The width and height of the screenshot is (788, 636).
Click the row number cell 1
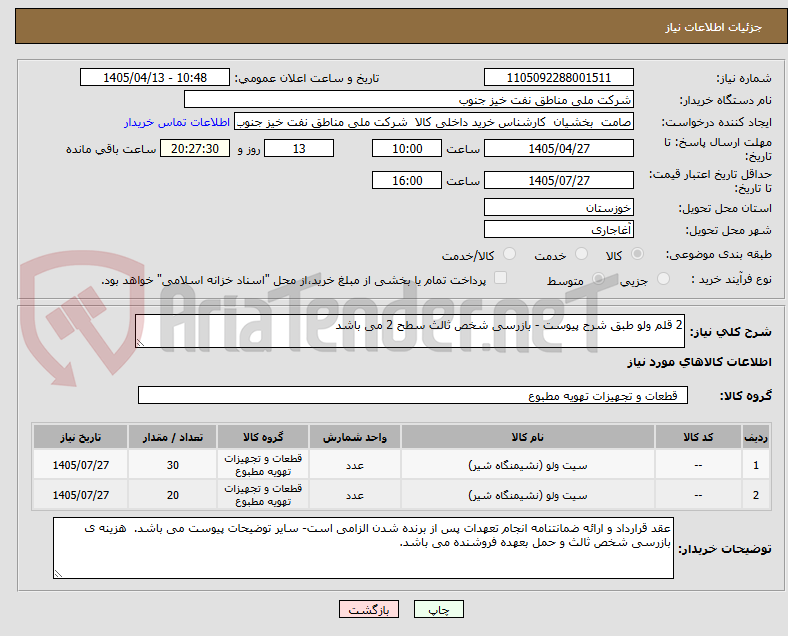pos(756,465)
